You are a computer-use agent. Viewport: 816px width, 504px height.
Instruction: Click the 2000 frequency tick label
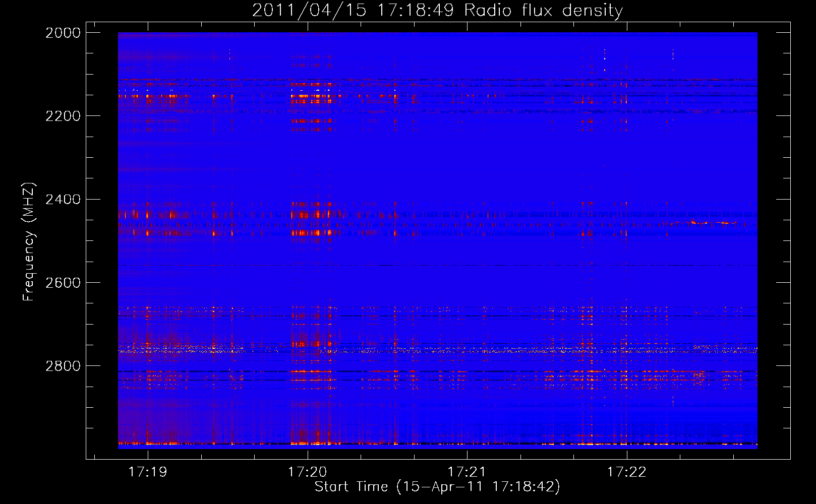63,33
